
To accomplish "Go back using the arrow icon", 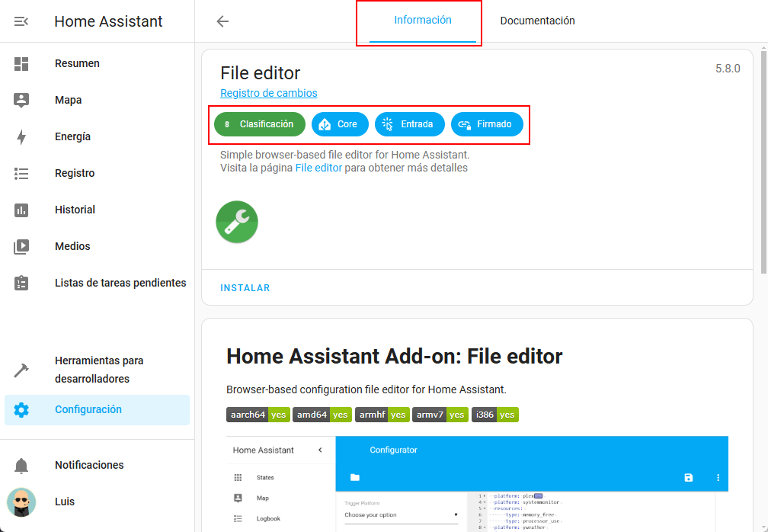I will (222, 21).
